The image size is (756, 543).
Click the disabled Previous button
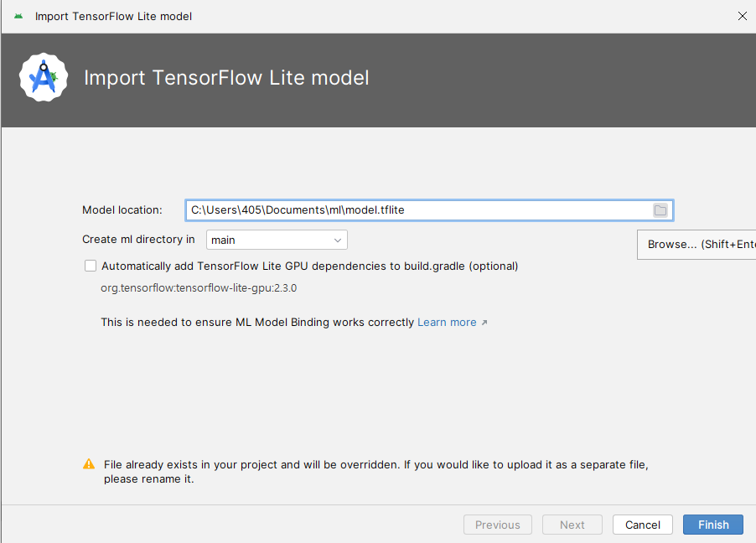tap(498, 525)
